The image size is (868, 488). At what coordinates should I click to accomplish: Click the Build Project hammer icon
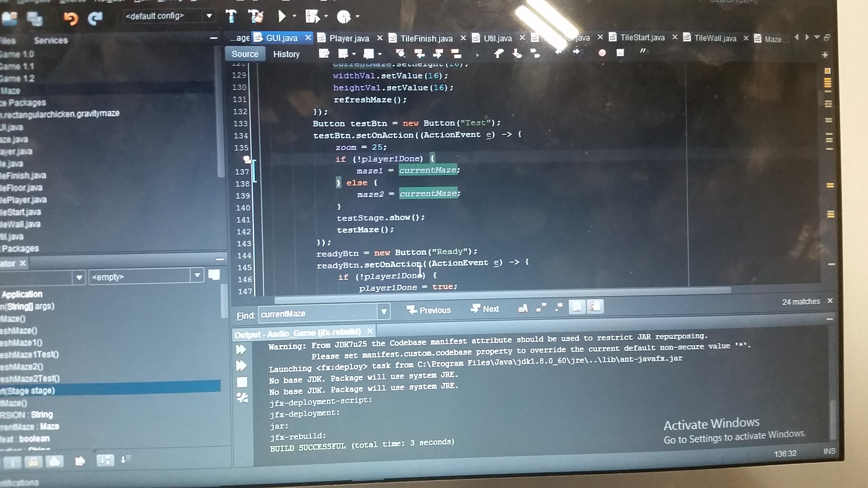(231, 16)
